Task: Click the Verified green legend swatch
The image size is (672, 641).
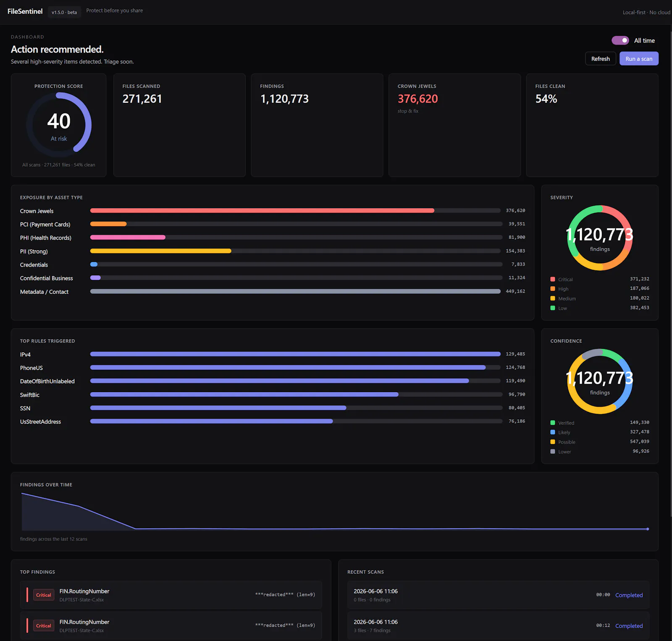Action: [x=553, y=423]
